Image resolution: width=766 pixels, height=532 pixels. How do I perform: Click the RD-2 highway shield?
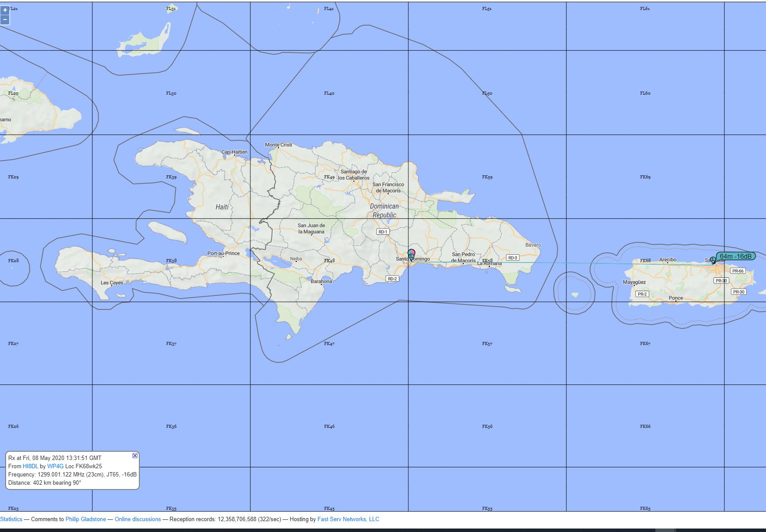tap(392, 279)
